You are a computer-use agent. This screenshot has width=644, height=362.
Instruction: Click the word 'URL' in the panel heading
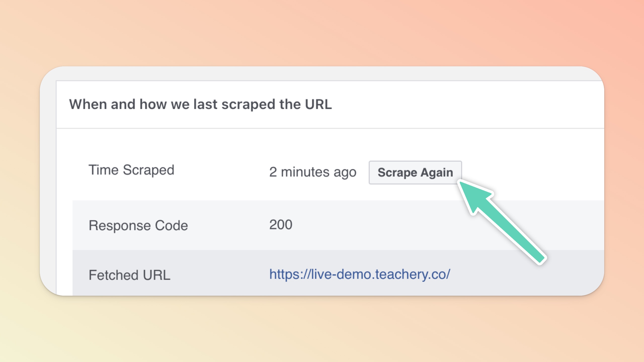[x=318, y=104]
